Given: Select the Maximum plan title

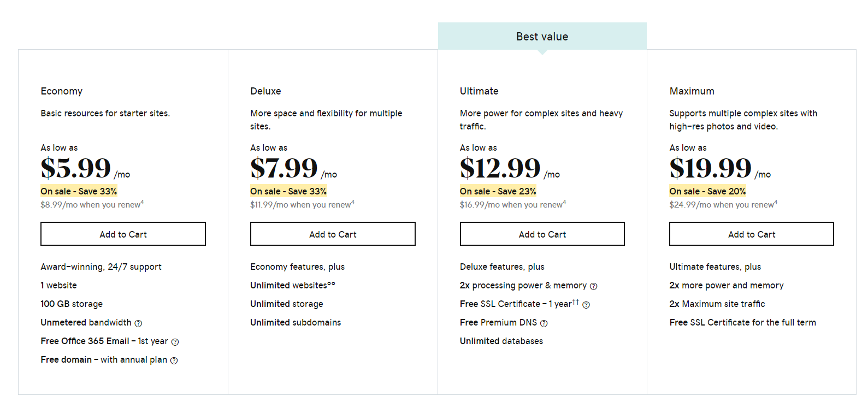Looking at the screenshot, I should pos(692,91).
